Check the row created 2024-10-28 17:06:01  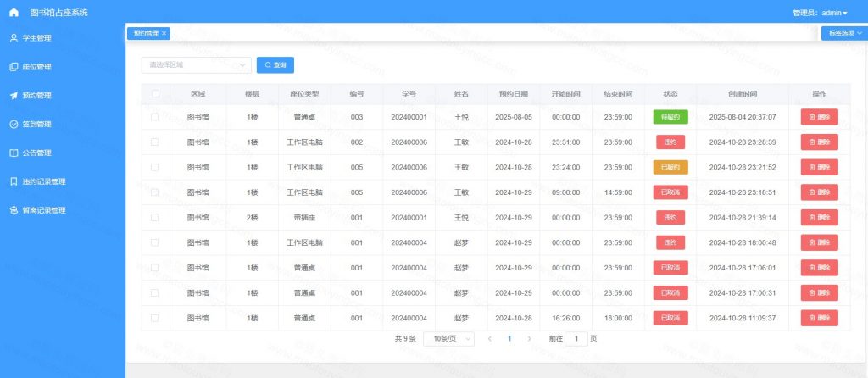(x=155, y=268)
